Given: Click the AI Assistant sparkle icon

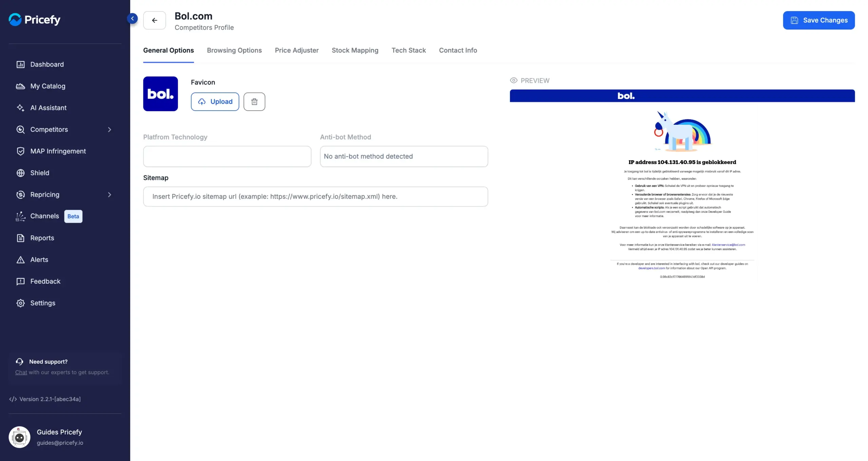Looking at the screenshot, I should click(21, 108).
